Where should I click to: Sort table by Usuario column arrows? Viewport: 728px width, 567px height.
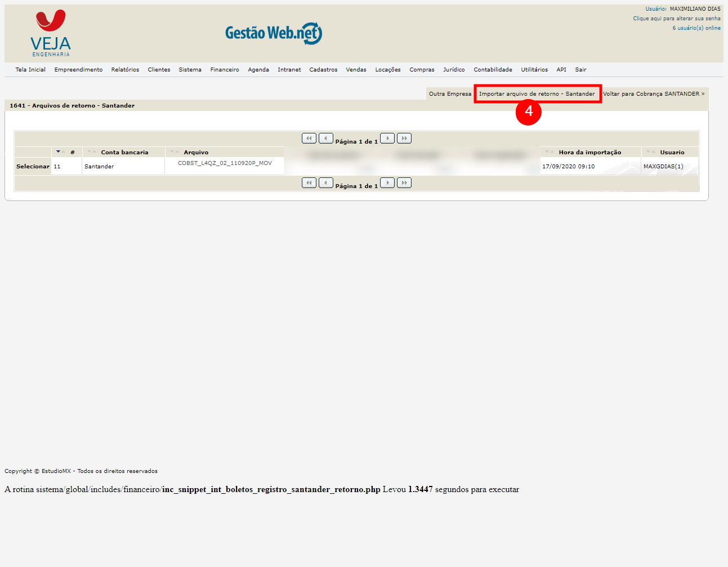(650, 152)
